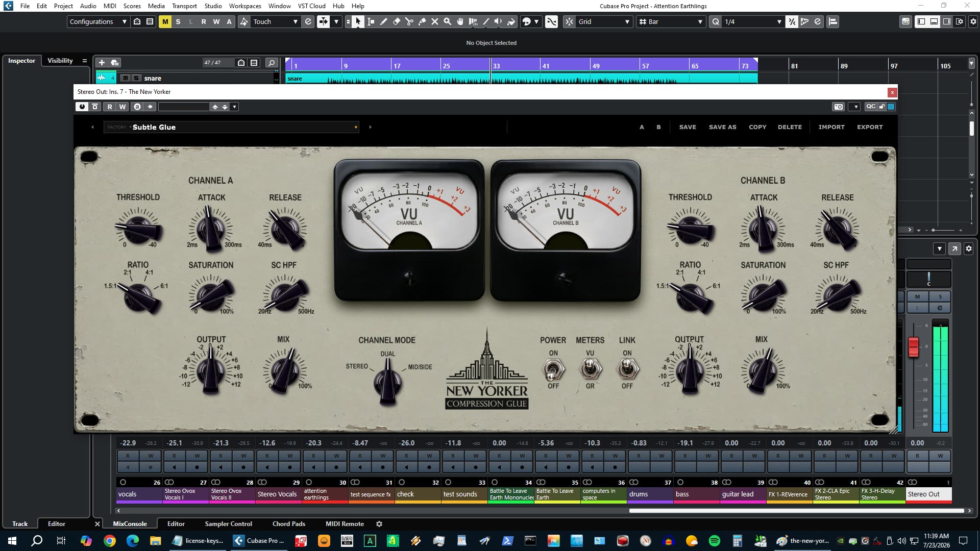Click the SAVE preset button

click(688, 127)
